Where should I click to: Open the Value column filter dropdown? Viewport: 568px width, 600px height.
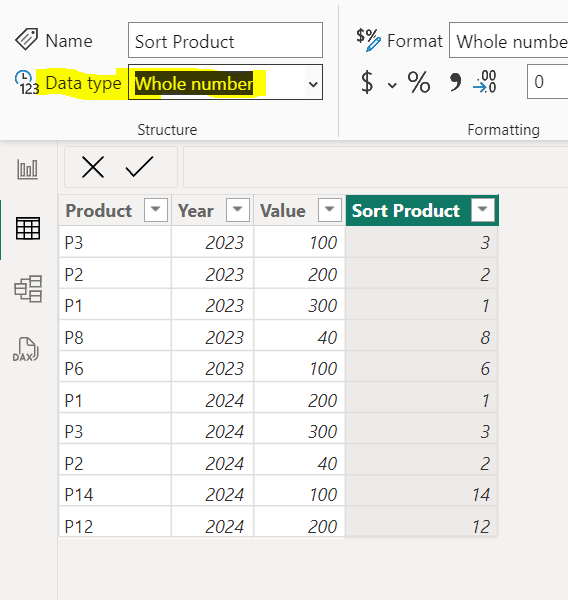pyautogui.click(x=330, y=210)
